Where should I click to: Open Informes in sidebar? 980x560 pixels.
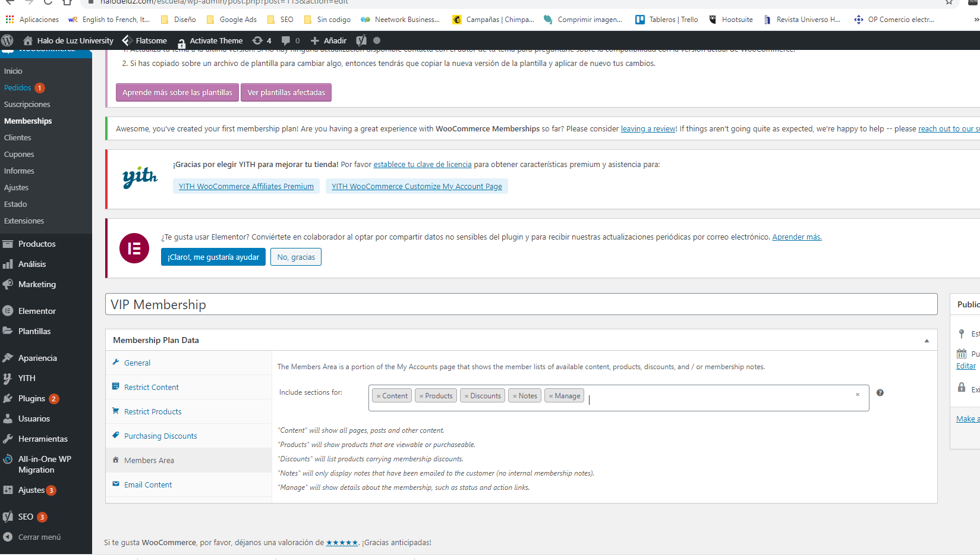(19, 171)
